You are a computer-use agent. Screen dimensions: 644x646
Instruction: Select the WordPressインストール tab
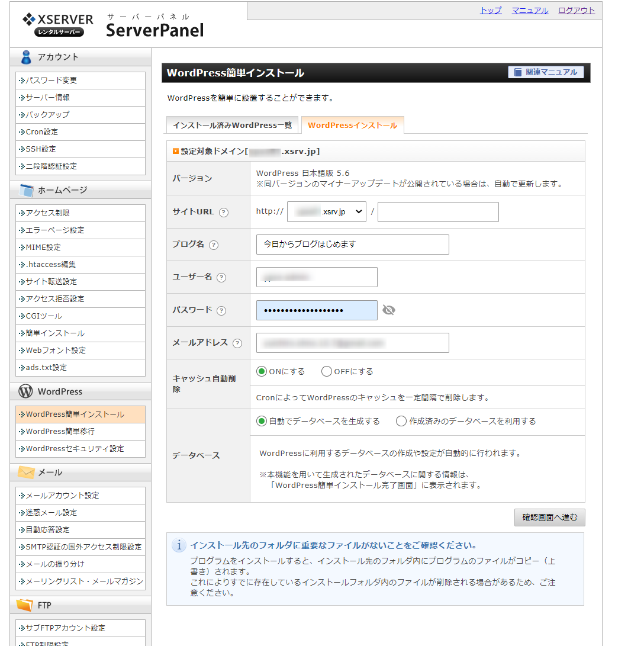point(352,126)
